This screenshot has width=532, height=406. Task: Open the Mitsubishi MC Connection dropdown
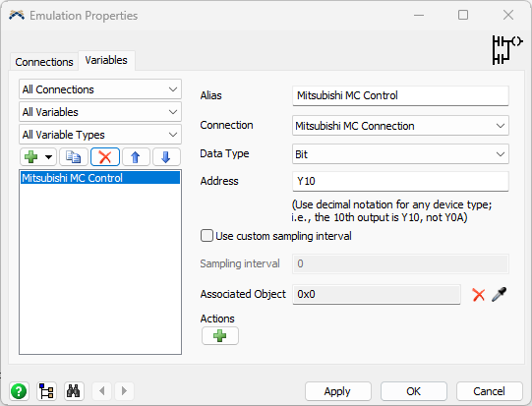[x=400, y=126]
